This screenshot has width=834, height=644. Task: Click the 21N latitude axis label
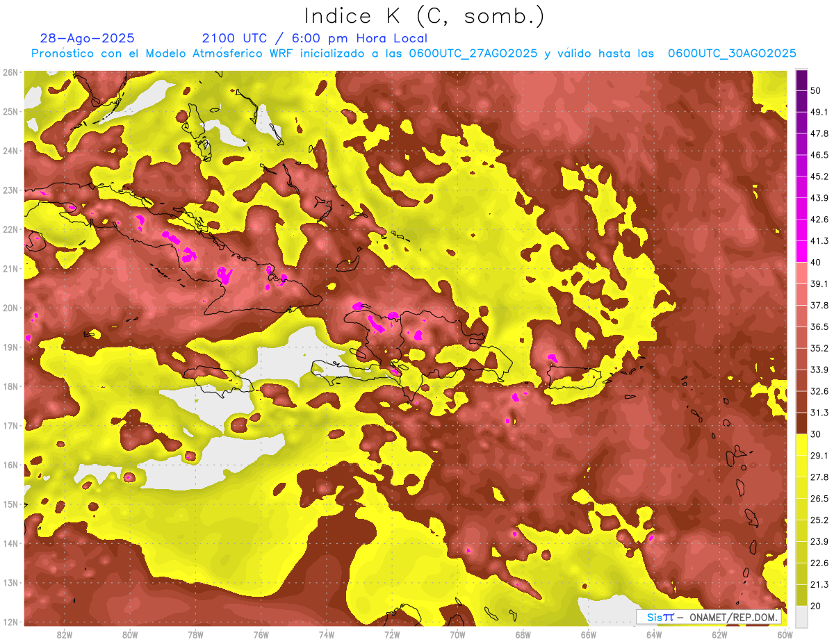[x=10, y=268]
